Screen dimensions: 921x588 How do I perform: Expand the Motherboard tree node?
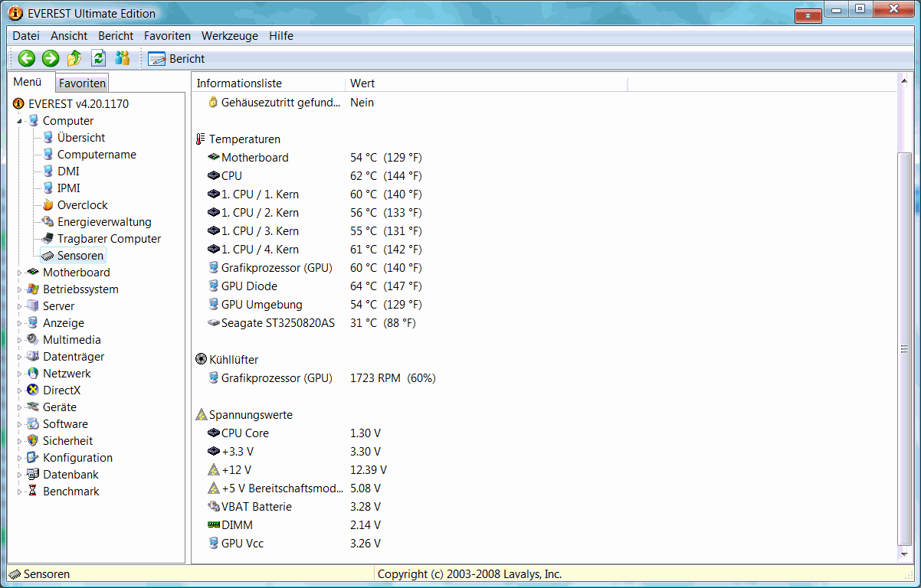(x=20, y=273)
